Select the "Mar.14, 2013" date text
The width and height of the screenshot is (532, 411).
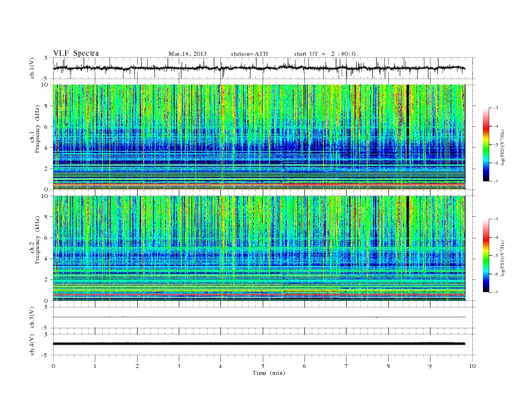click(187, 54)
